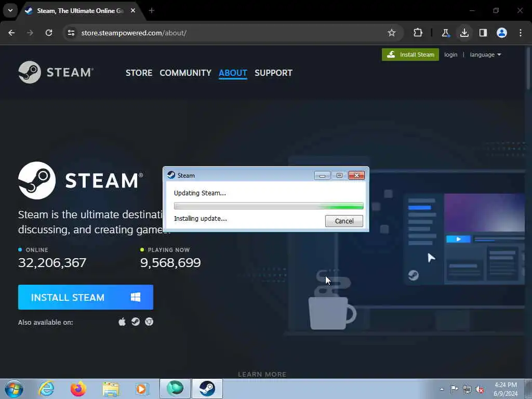Show hidden system tray icons
Viewport: 532px width, 399px height.
[442, 389]
